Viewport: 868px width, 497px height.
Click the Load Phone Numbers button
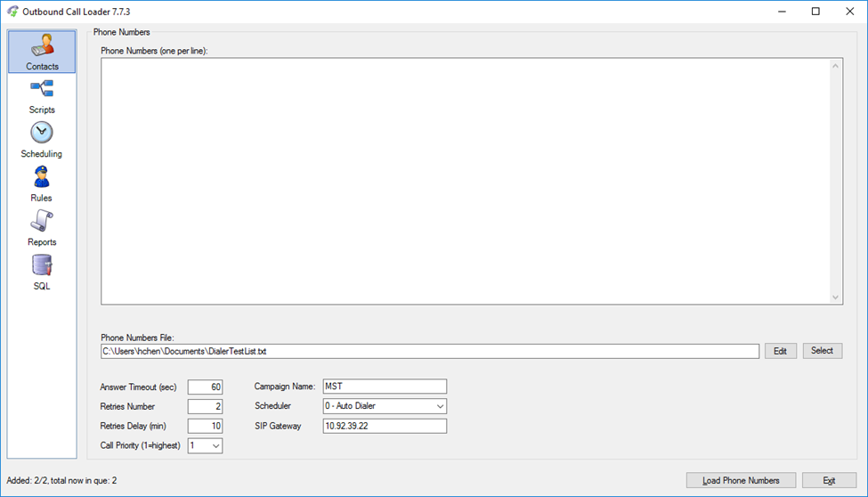(741, 481)
